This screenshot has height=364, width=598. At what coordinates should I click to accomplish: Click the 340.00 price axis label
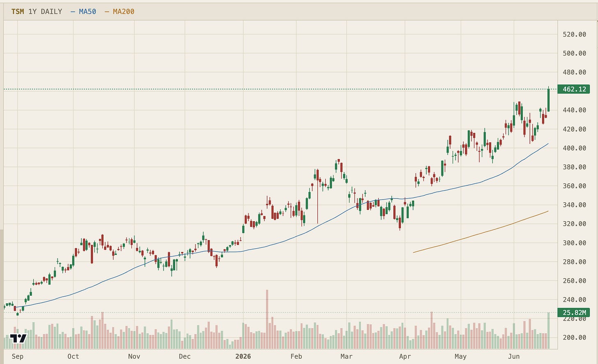pyautogui.click(x=574, y=205)
